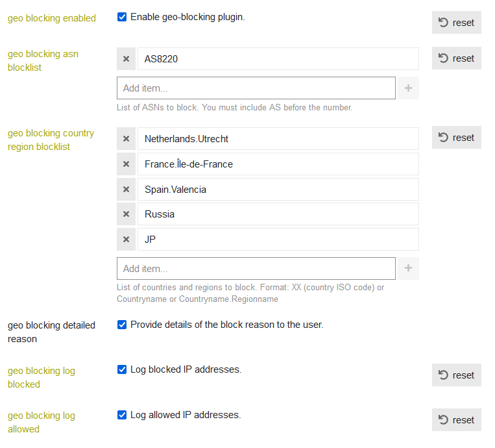
Task: Toggle Log allowed IP addresses checkbox
Action: click(122, 415)
